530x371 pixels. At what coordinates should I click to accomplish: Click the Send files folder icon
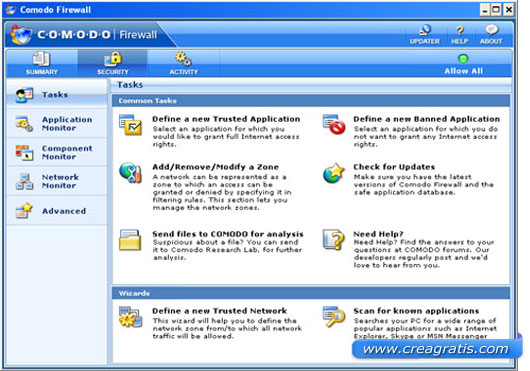[x=130, y=240]
